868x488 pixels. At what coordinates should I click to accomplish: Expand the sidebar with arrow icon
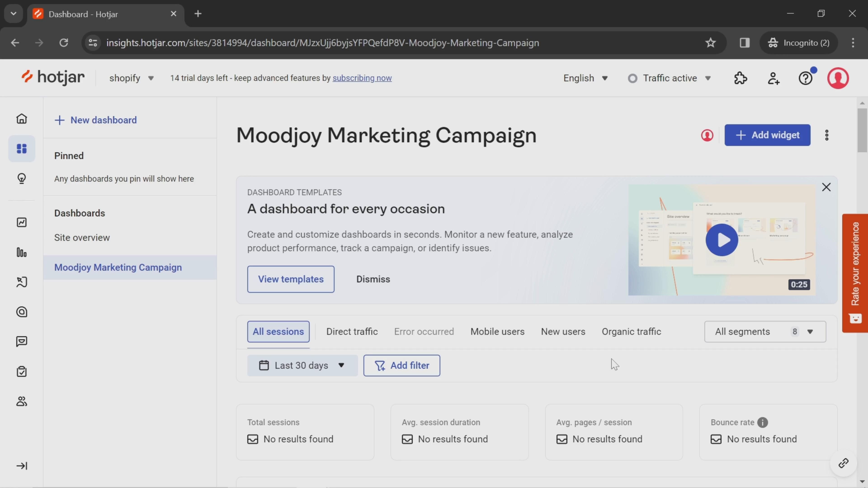pos(21,466)
